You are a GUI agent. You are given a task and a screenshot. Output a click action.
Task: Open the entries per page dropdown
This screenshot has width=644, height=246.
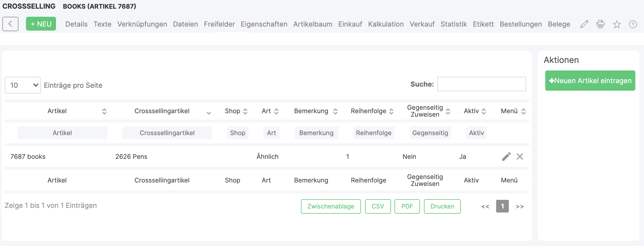(23, 85)
